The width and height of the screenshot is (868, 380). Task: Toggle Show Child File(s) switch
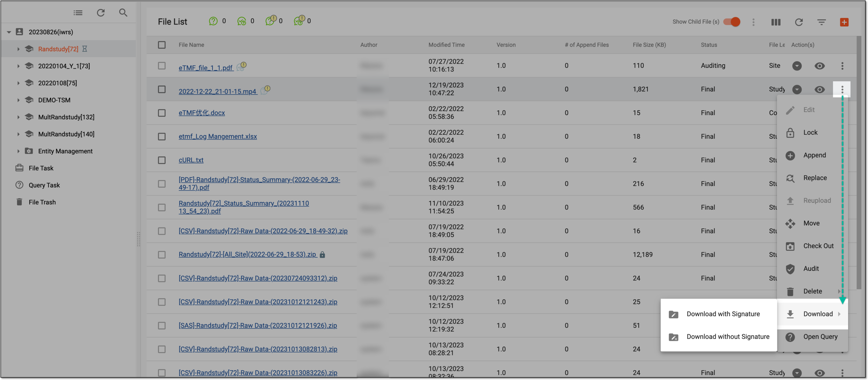pyautogui.click(x=732, y=22)
